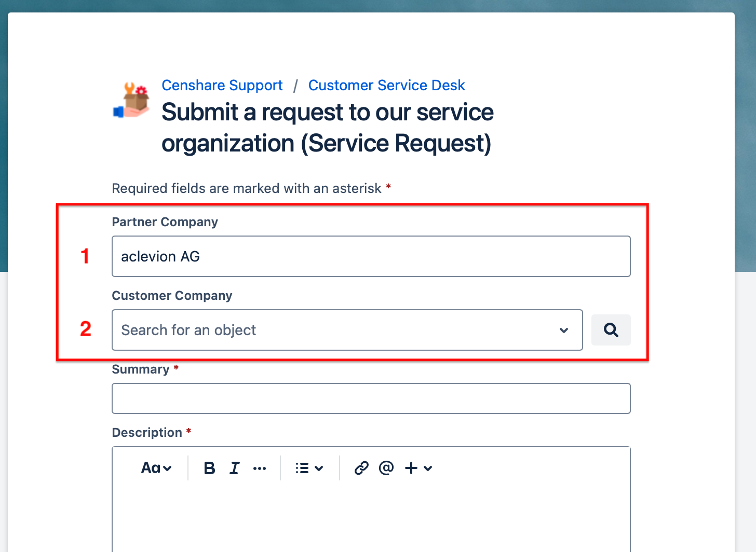Image resolution: width=756 pixels, height=552 pixels.
Task: Click into the Summary field
Action: click(371, 398)
